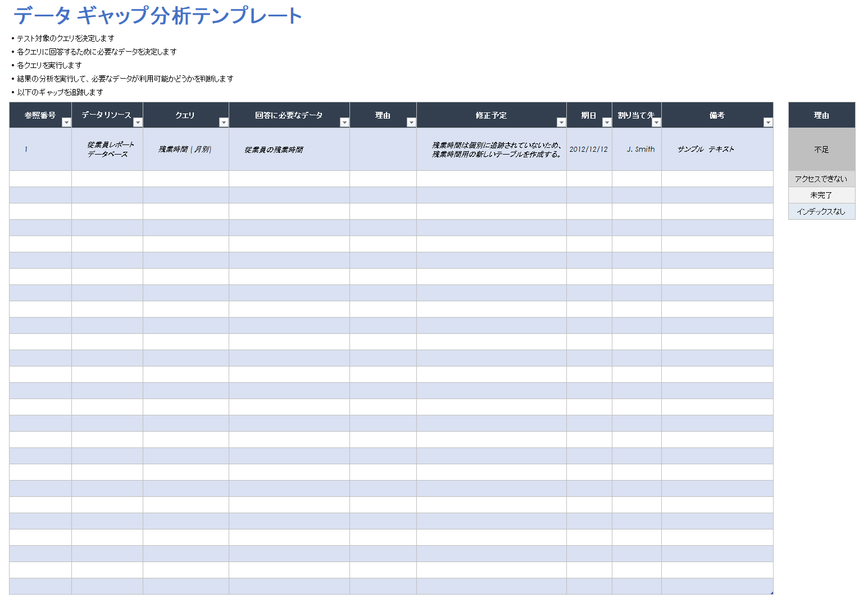Click the table resize handle at bottom-right corner
This screenshot has height=602, width=868.
[x=772, y=593]
